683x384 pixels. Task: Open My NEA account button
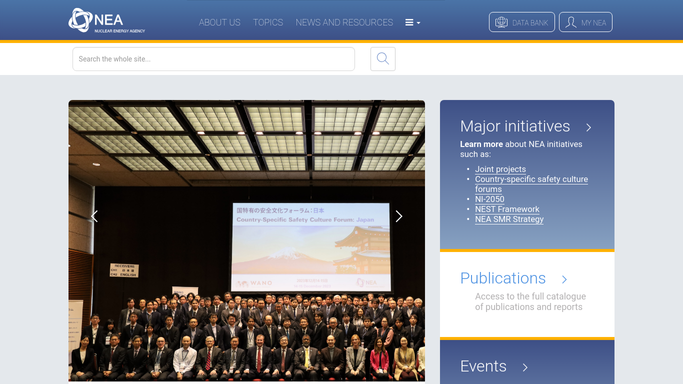point(585,22)
